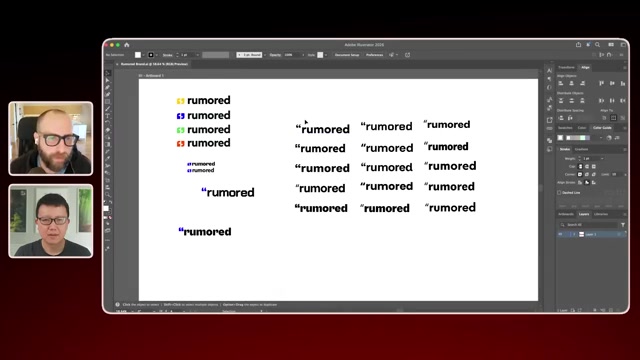Click Vertical Distribute Top icon
Viewport: 640px width, 360px height.
(x=561, y=100)
